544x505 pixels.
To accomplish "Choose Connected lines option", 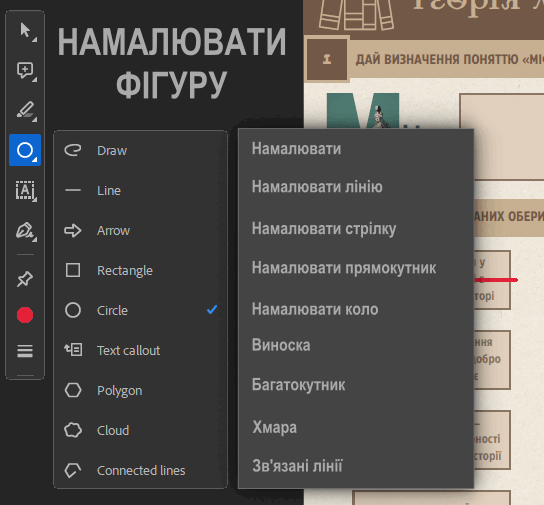I will [141, 470].
